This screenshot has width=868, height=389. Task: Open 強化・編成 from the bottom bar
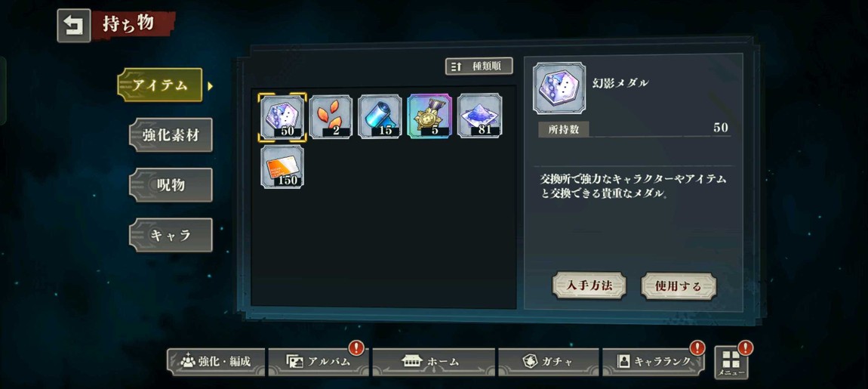216,362
